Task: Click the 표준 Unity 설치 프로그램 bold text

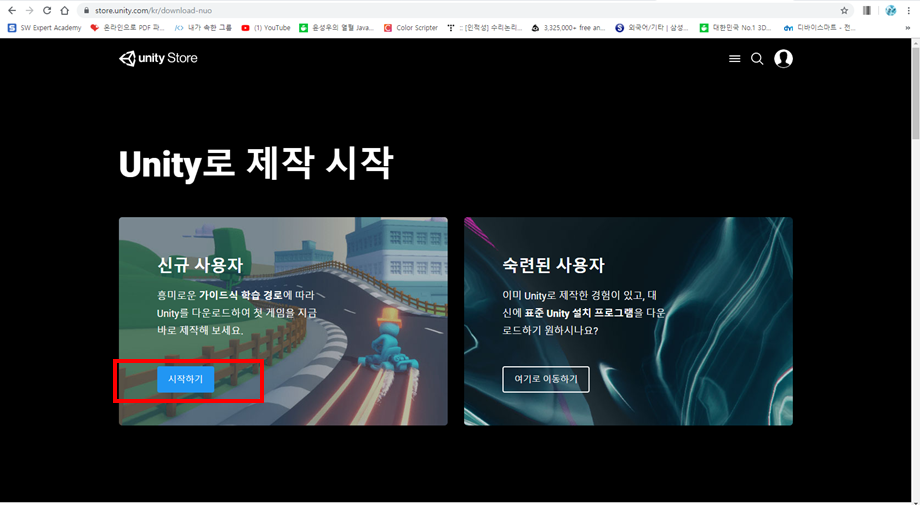Action: coord(579,313)
